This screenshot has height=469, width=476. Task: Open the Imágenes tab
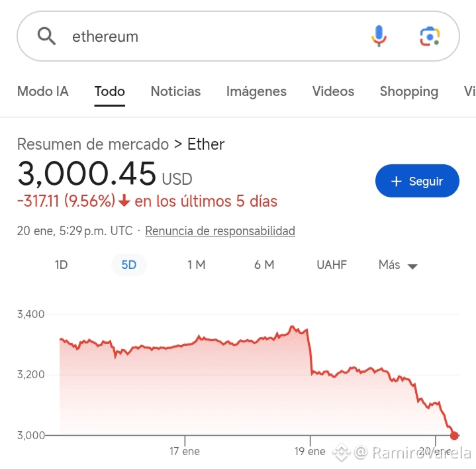pos(256,91)
